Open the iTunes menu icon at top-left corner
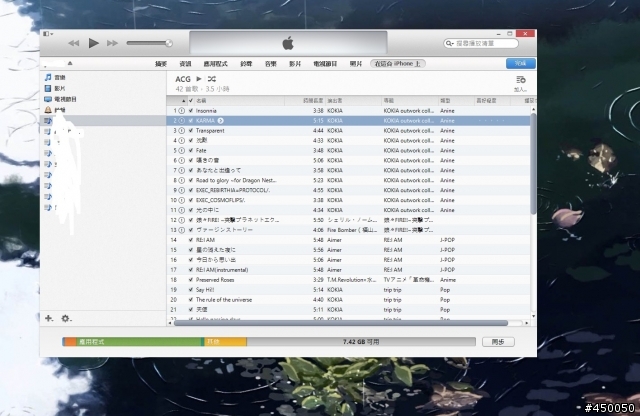Image resolution: width=640 pixels, height=416 pixels. tap(48, 33)
